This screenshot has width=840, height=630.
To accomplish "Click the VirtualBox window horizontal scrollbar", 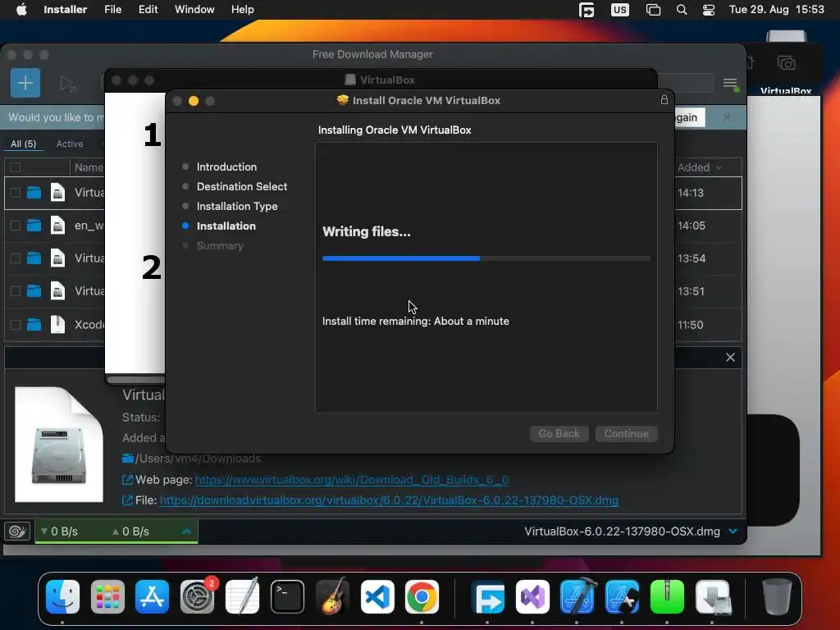I will (135, 380).
